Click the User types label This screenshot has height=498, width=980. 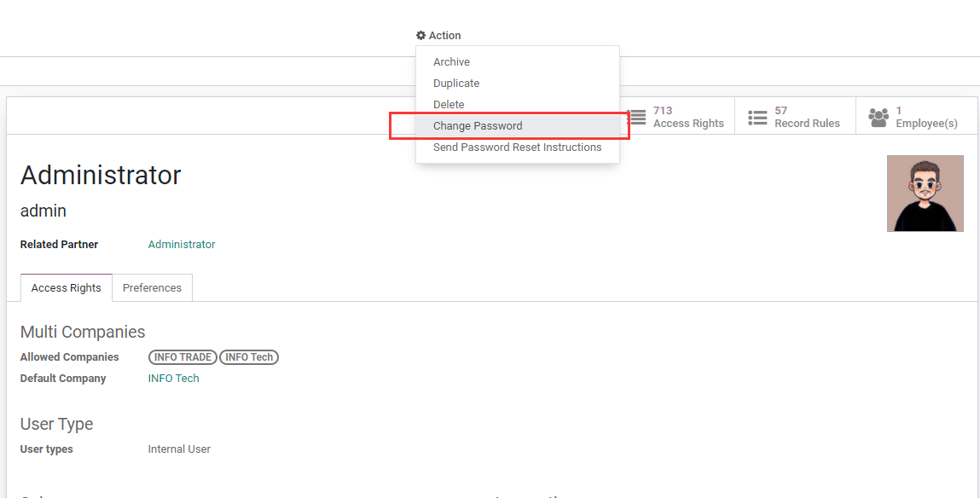46,449
